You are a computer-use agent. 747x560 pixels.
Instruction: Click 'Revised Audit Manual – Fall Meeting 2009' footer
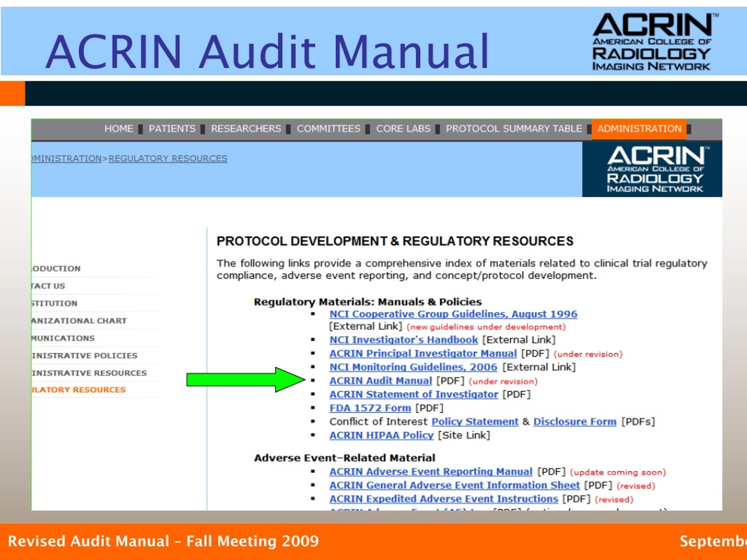pyautogui.click(x=163, y=541)
